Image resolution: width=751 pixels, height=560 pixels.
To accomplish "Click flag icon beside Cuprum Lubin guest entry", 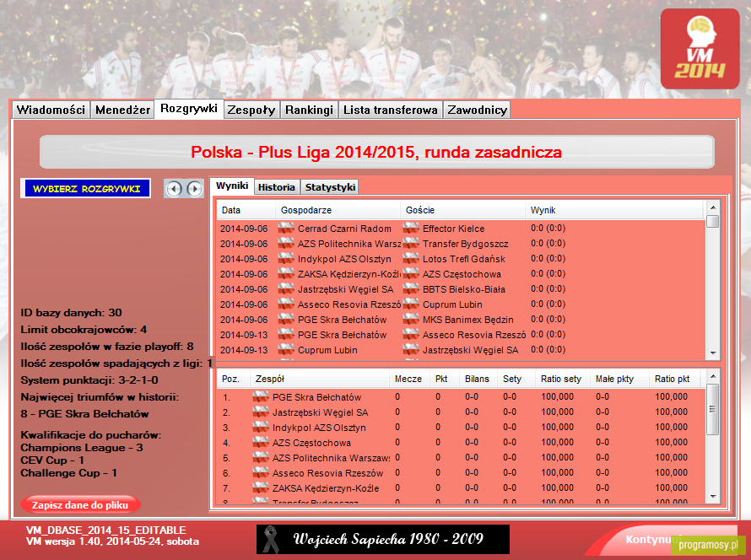I will 411,304.
